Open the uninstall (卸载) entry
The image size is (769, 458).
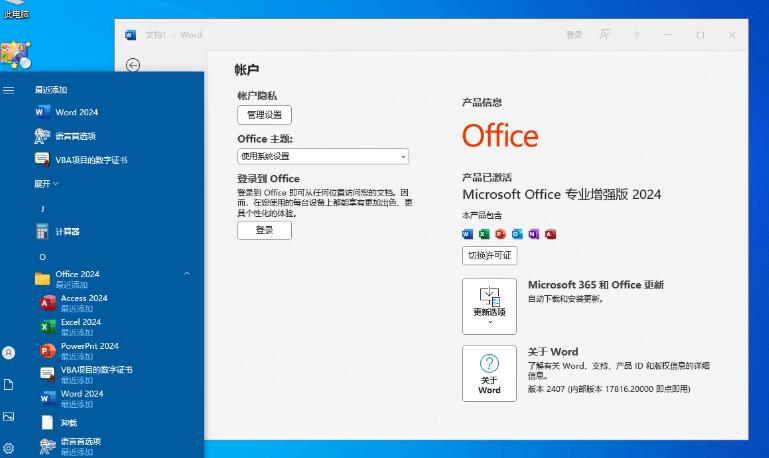pyautogui.click(x=59, y=423)
